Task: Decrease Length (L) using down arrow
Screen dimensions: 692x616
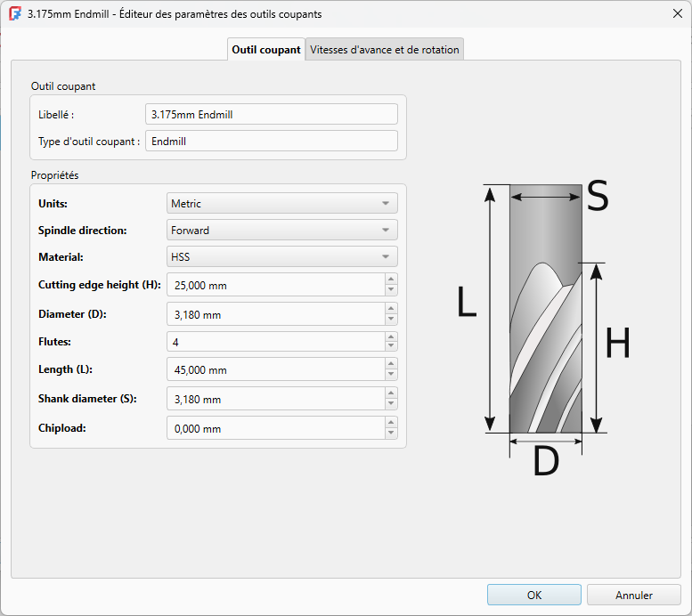Action: (391, 374)
